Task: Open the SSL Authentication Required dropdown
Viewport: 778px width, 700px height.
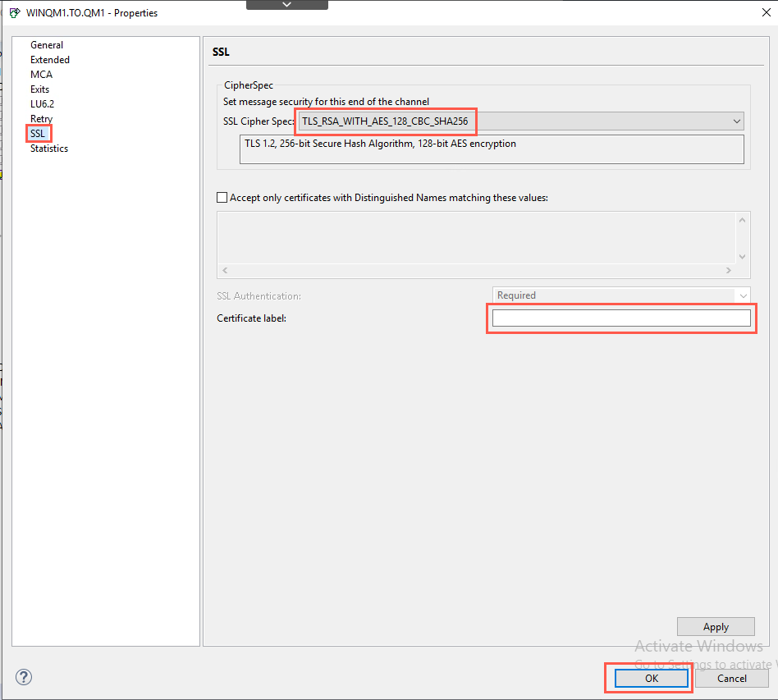Action: [x=621, y=295]
